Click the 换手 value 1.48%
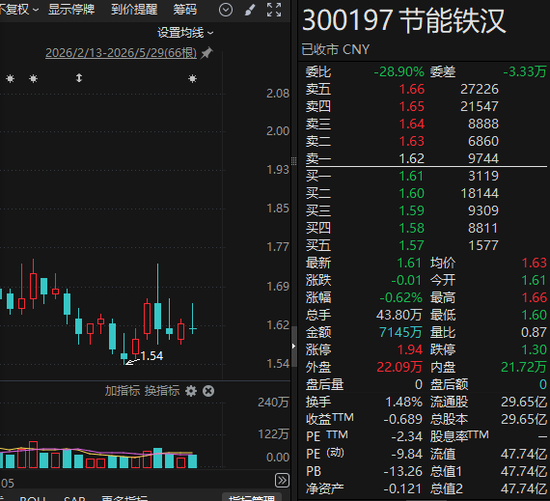This screenshot has height=501, width=550. (x=404, y=402)
